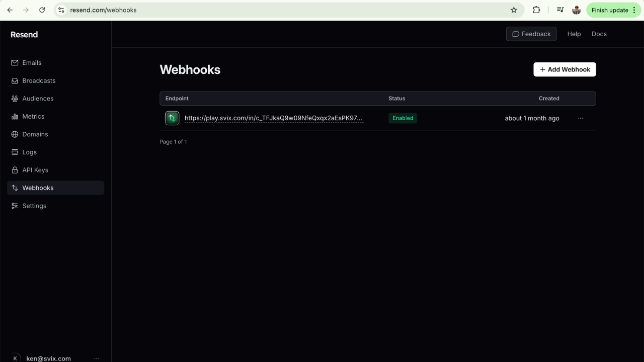Click the Audiences people icon
The image size is (644, 362).
point(15,99)
